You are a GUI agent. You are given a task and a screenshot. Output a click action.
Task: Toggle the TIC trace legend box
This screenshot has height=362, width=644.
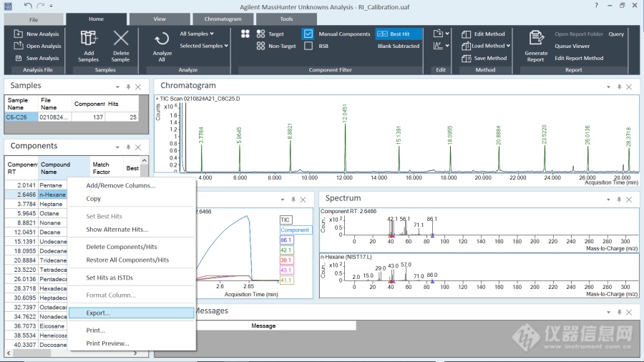tap(285, 220)
